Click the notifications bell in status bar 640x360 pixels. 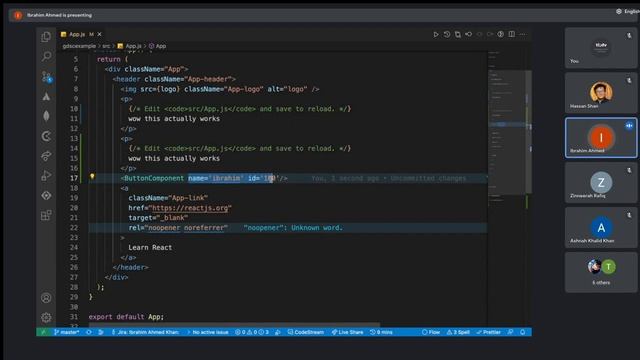pyautogui.click(x=522, y=332)
